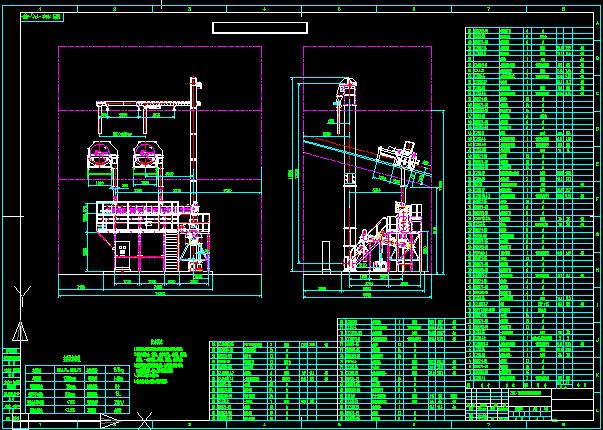This screenshot has height=430, width=603.
Task: Select the inclined machine on the sloped conveyor
Action: (x=398, y=155)
